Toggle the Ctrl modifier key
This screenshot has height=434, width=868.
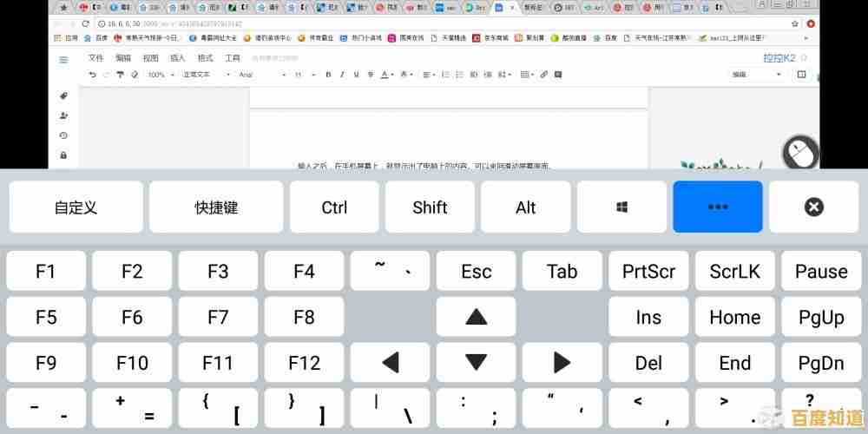(x=334, y=207)
